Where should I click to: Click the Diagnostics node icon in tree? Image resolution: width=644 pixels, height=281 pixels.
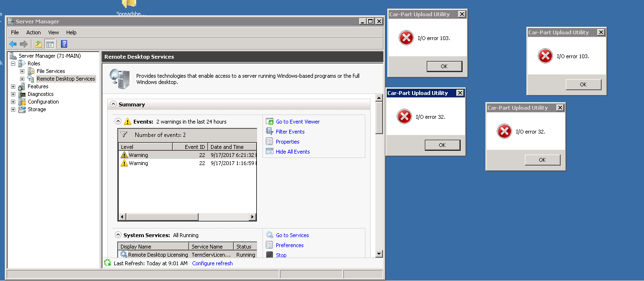[x=22, y=94]
